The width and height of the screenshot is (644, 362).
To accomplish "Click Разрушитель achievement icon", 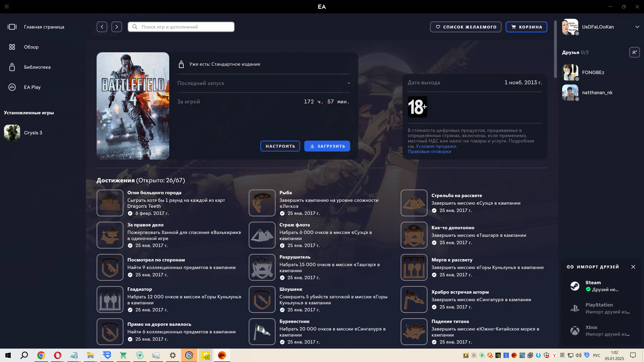I will pyautogui.click(x=262, y=267).
